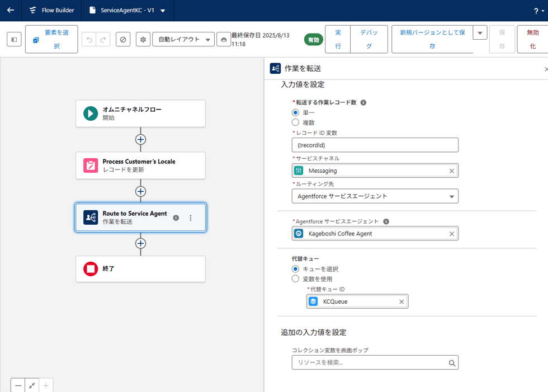Screen dimensions: 548x392
Task: Clear the Messaging service channel selection
Action: click(x=452, y=171)
